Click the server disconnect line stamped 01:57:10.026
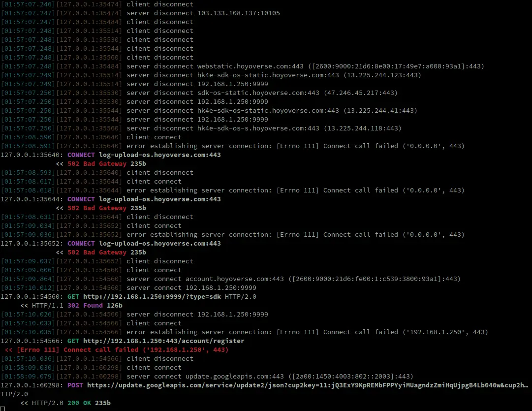Viewport: 532px width, 411px height. point(134,314)
